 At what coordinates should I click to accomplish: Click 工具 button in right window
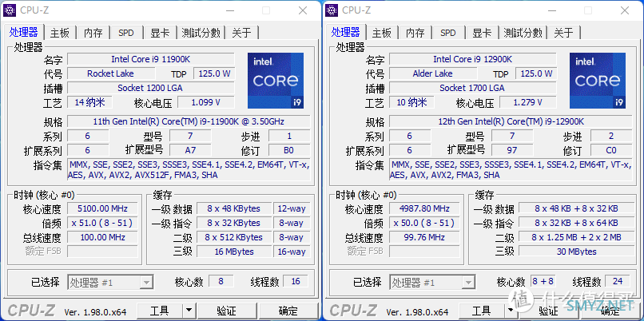click(x=481, y=311)
